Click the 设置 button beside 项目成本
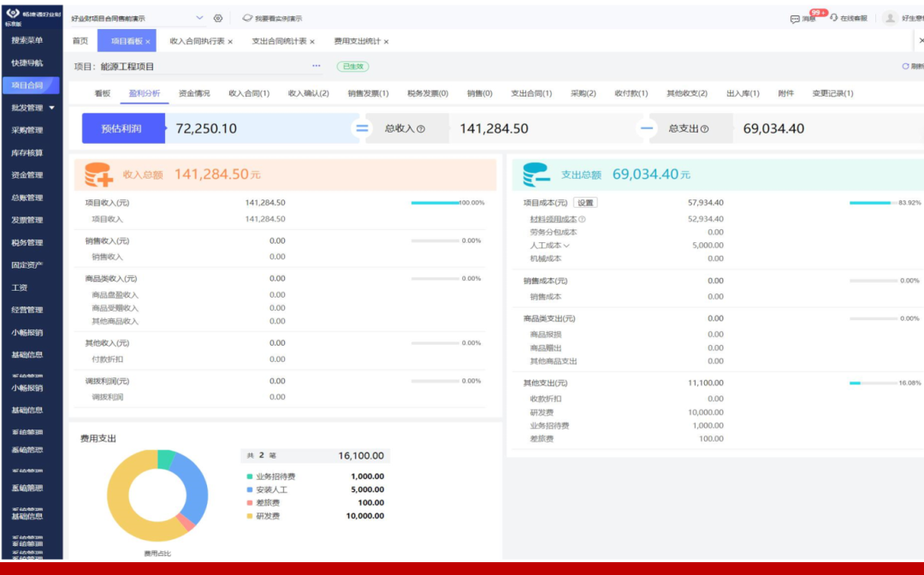 (585, 203)
